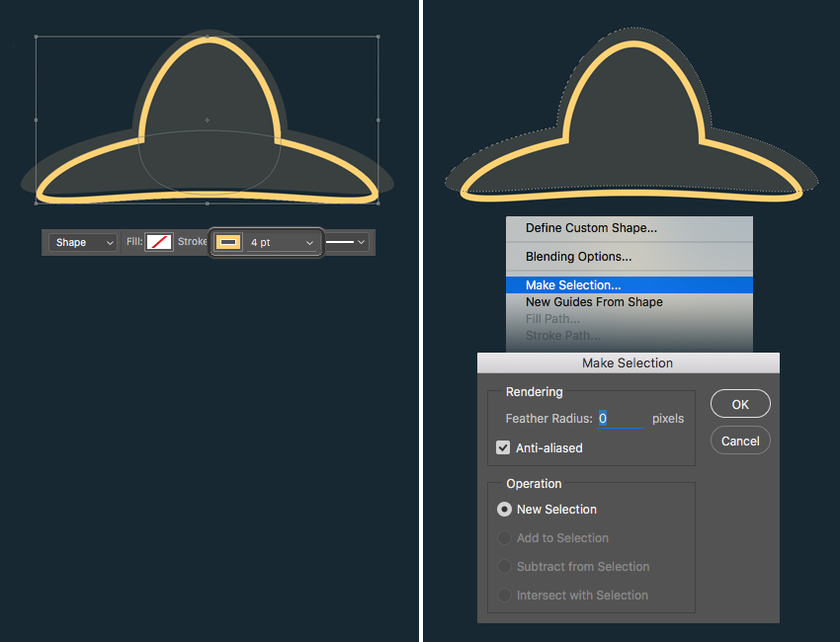This screenshot has height=642, width=840.
Task: Click the grayed-out Stroke Path entry
Action: click(x=562, y=335)
